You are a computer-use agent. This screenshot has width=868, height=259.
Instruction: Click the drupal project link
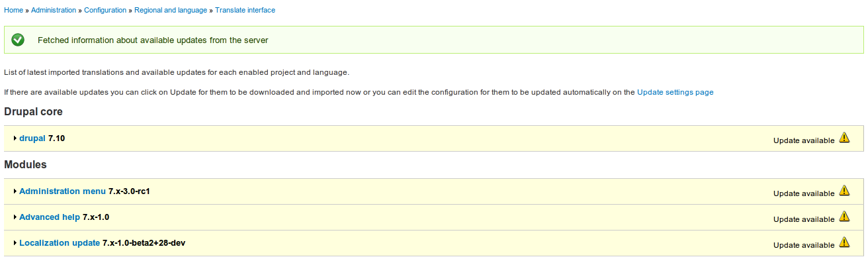click(32, 138)
